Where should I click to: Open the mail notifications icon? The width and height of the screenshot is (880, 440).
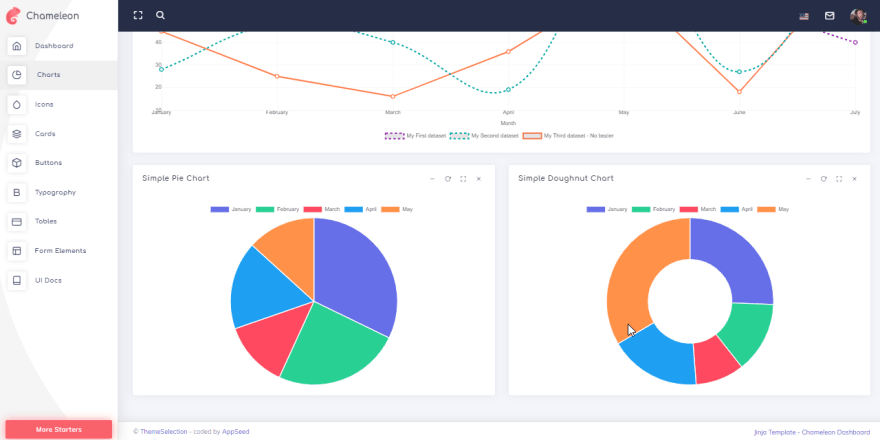(x=829, y=16)
